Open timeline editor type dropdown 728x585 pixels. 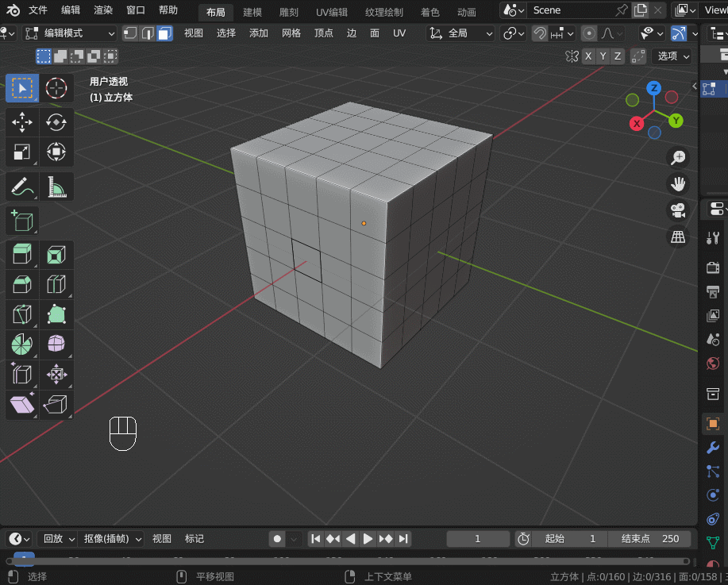(18, 539)
